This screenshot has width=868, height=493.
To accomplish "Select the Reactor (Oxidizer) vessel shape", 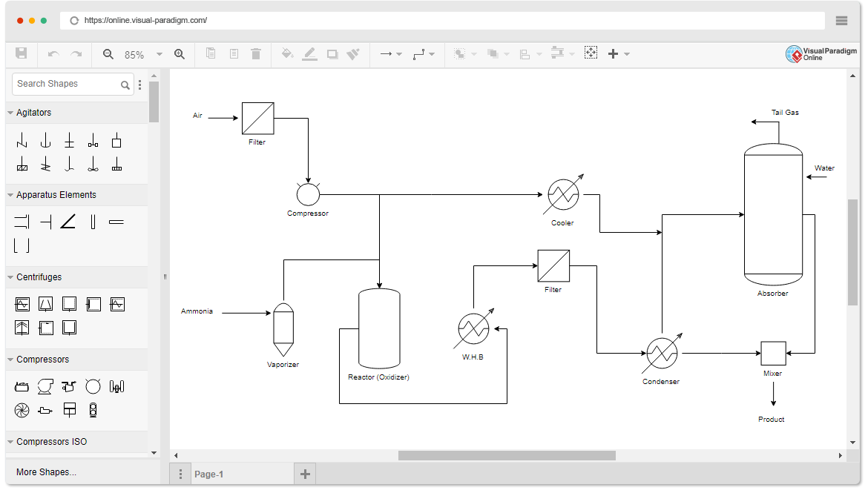I will [x=379, y=328].
